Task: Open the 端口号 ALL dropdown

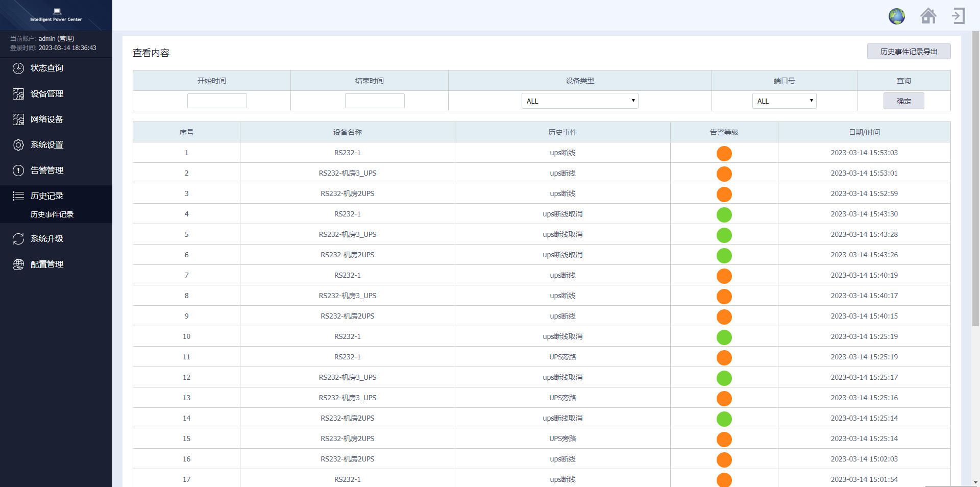Action: click(783, 101)
